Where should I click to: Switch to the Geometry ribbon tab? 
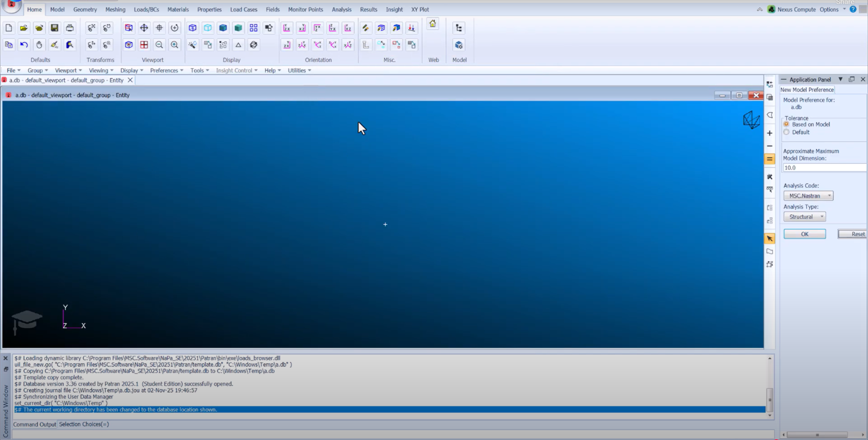point(85,9)
